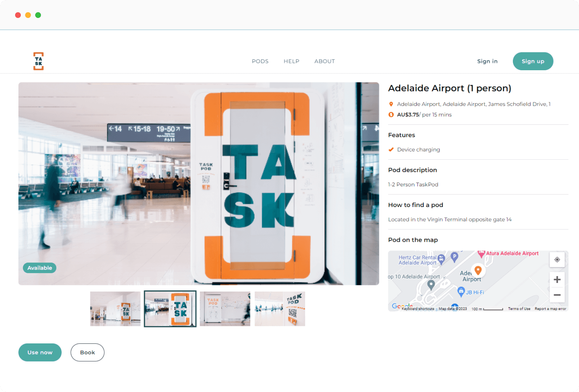Click the Use now button

pos(40,352)
